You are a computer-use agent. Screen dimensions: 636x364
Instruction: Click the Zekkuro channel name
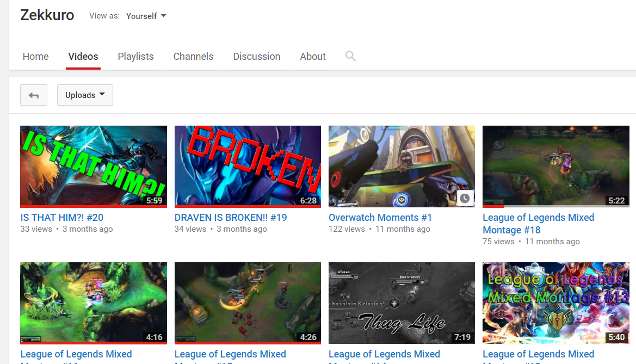[x=47, y=15]
